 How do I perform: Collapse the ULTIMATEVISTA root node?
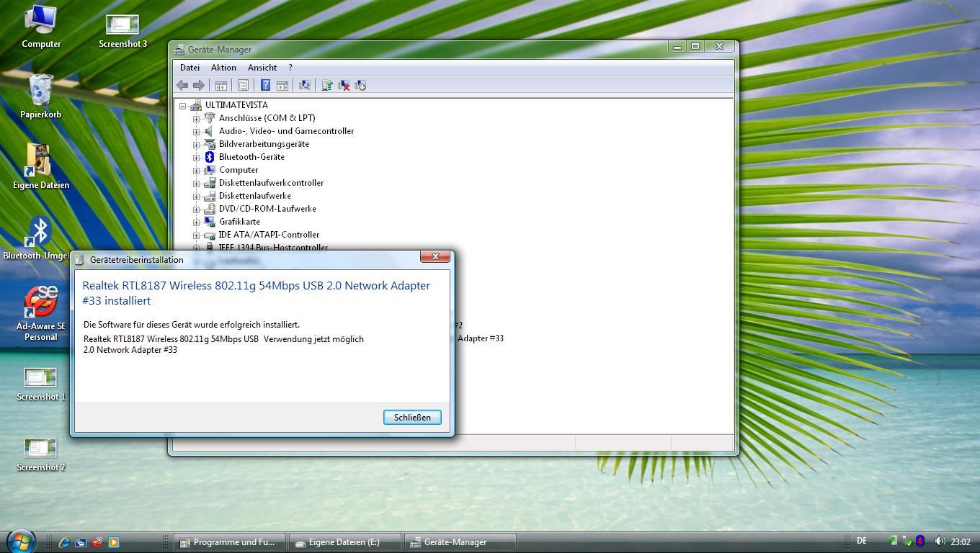(183, 106)
